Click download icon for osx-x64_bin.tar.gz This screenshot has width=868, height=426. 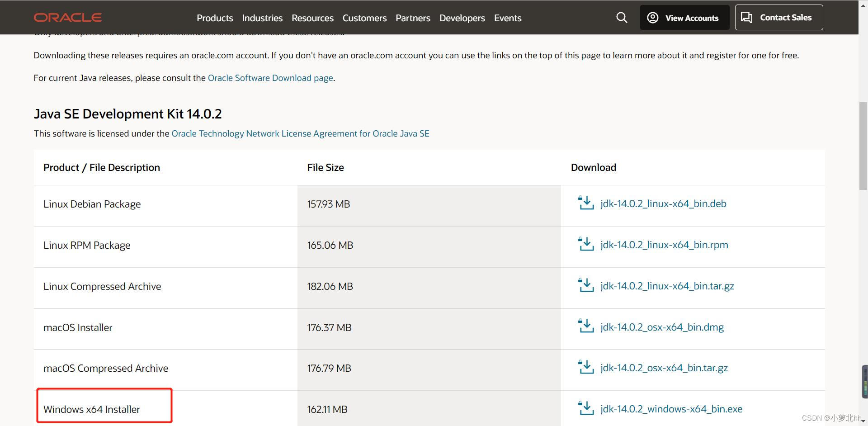(586, 367)
